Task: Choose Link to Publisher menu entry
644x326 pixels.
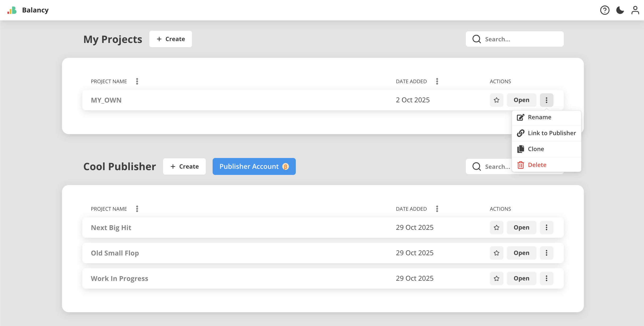Action: [x=552, y=133]
